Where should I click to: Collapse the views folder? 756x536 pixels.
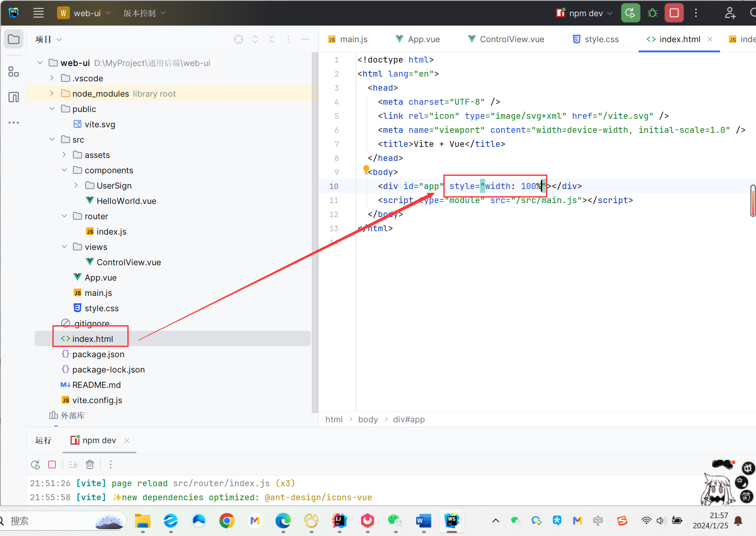tap(64, 247)
